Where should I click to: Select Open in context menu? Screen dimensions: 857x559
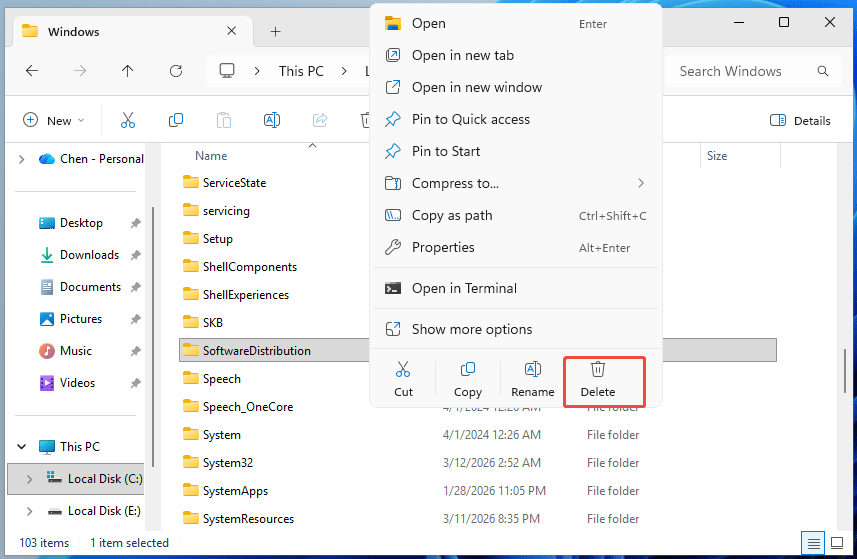pos(515,23)
